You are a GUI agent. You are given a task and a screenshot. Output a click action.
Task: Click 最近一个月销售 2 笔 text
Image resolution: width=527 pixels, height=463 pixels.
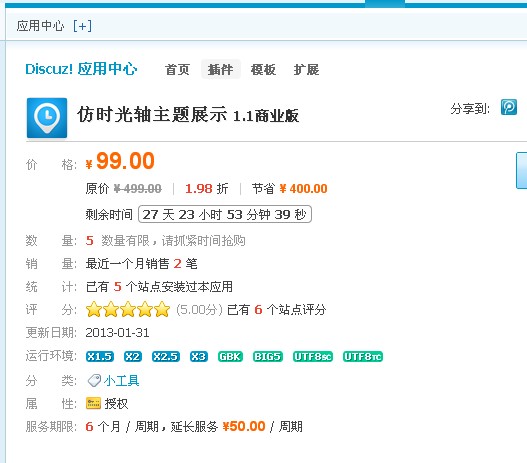click(x=141, y=264)
